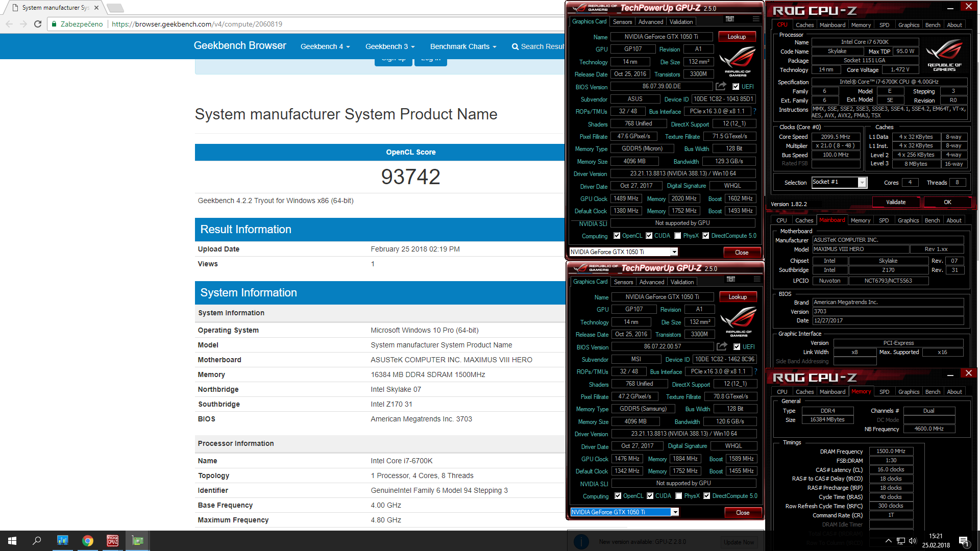
Task: Open Graphics tab in Mainboard CPU-Z window
Action: 908,220
